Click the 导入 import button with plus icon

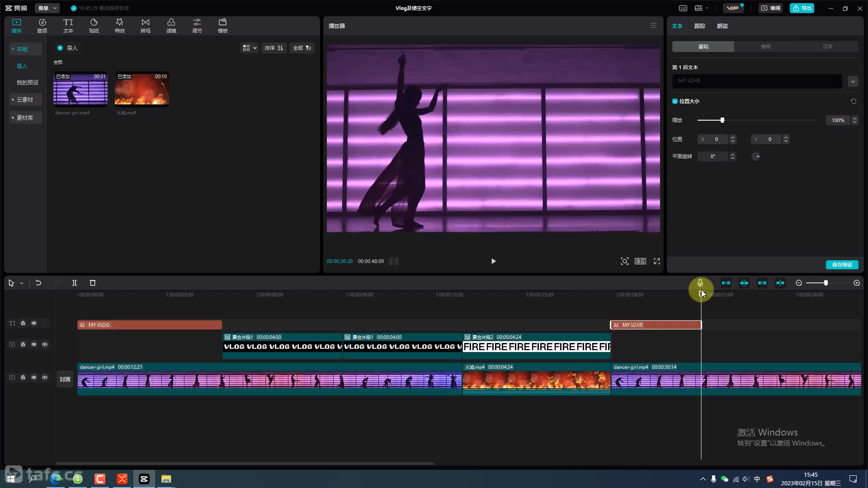[x=67, y=48]
